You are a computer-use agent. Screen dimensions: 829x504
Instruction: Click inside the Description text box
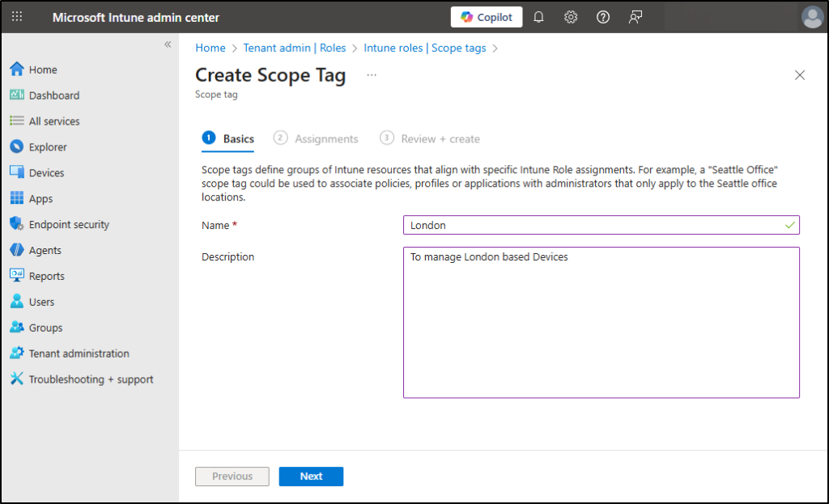point(602,322)
